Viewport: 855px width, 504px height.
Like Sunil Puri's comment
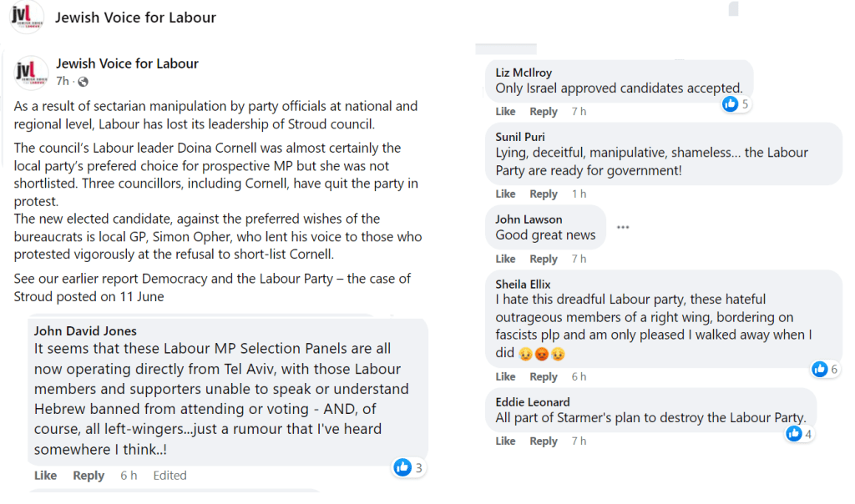coord(505,194)
